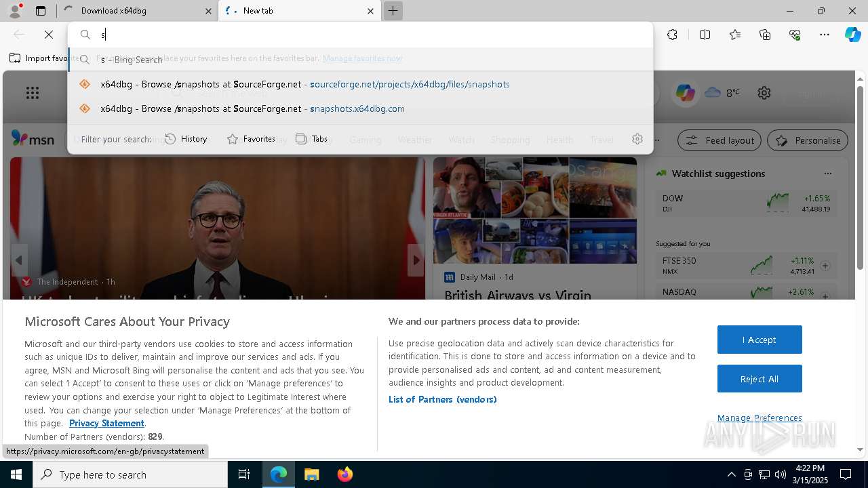
Task: Click the address bar input field
Action: coord(360,35)
